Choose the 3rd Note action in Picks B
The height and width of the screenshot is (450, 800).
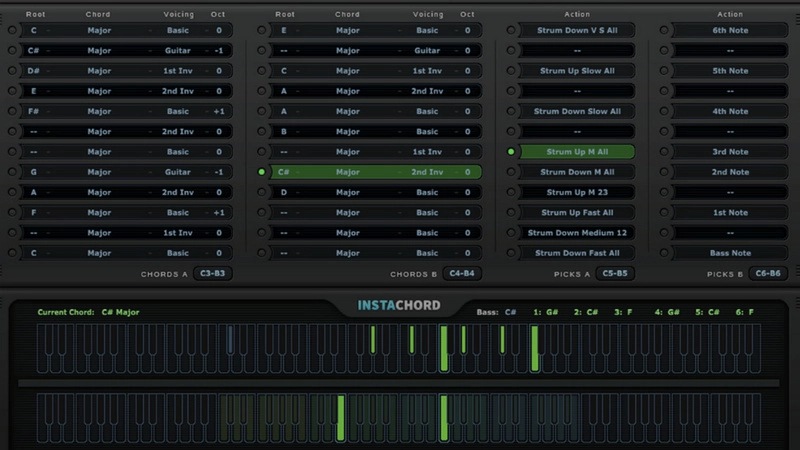click(730, 152)
